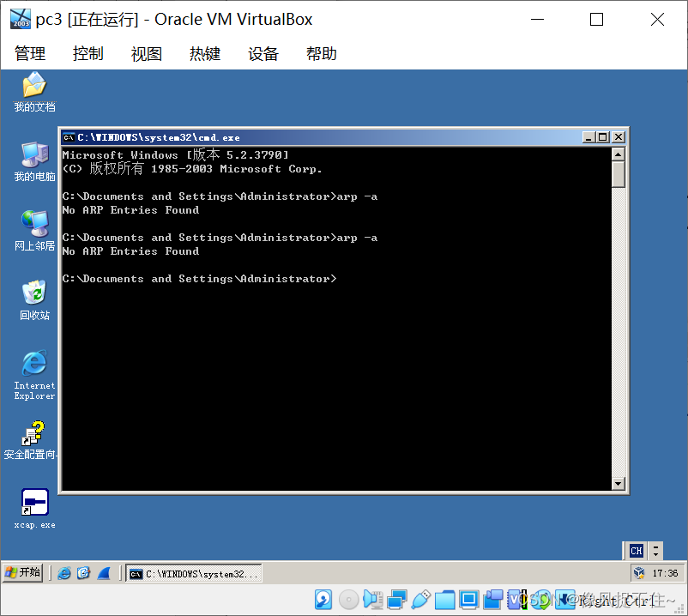Image resolution: width=688 pixels, height=616 pixels.
Task: Click the cmd window scroll up arrow
Action: pos(619,154)
